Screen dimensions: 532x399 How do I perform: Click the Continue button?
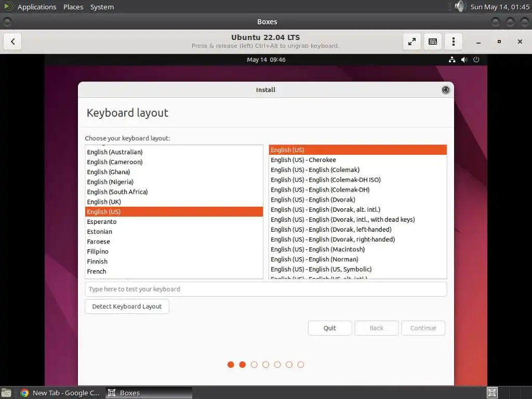click(x=423, y=328)
